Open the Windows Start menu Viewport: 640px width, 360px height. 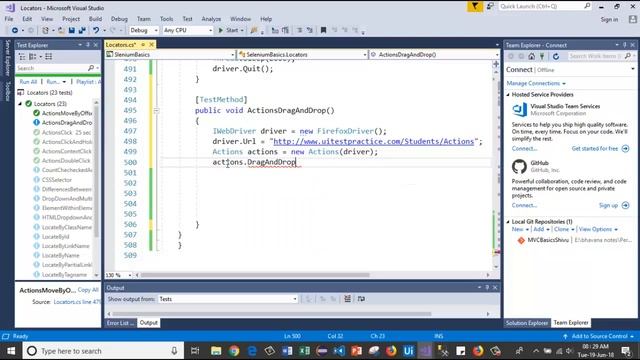point(11,351)
